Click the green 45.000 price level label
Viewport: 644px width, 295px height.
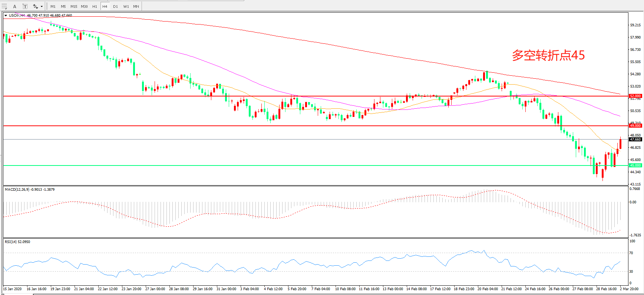point(635,165)
